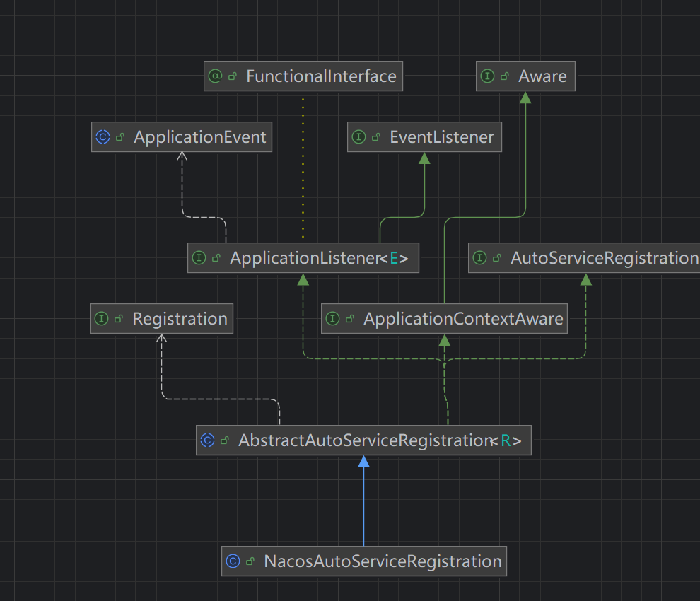Click the class icon on NacosAutoServiceRegistration
The height and width of the screenshot is (601, 700).
pos(233,561)
